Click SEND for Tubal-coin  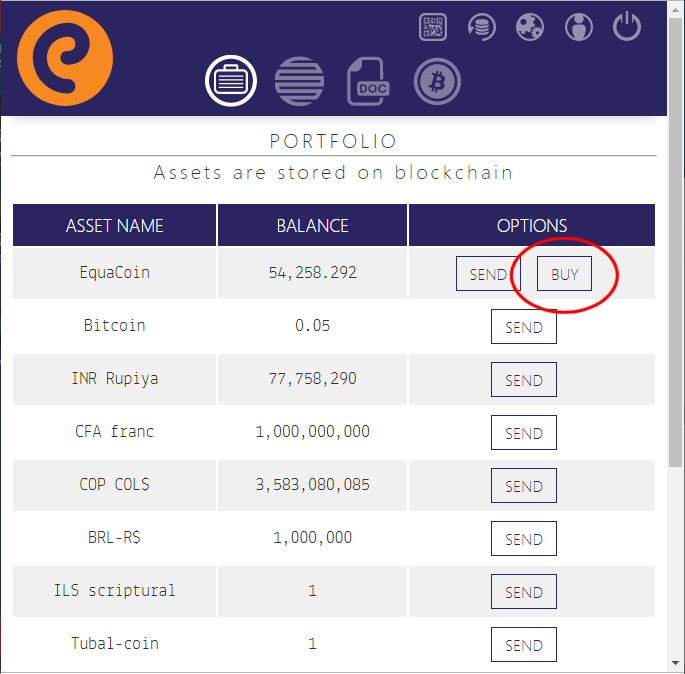pyautogui.click(x=523, y=645)
